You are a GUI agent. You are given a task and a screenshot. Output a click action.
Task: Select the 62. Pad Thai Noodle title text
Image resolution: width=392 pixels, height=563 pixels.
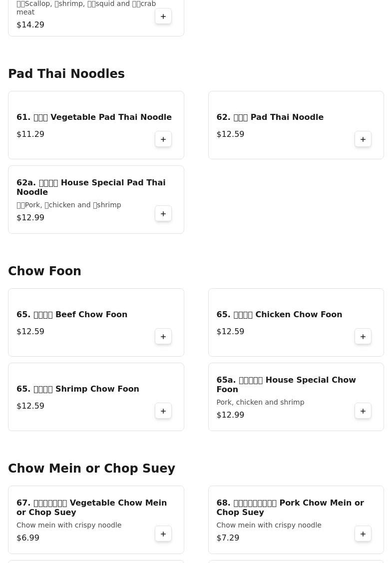pyautogui.click(x=270, y=117)
